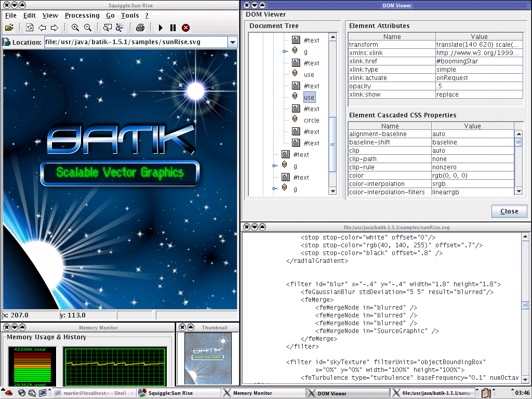Open the DOM Viewer toolbar icon
This screenshot has width=532, height=399.
(x=120, y=28)
